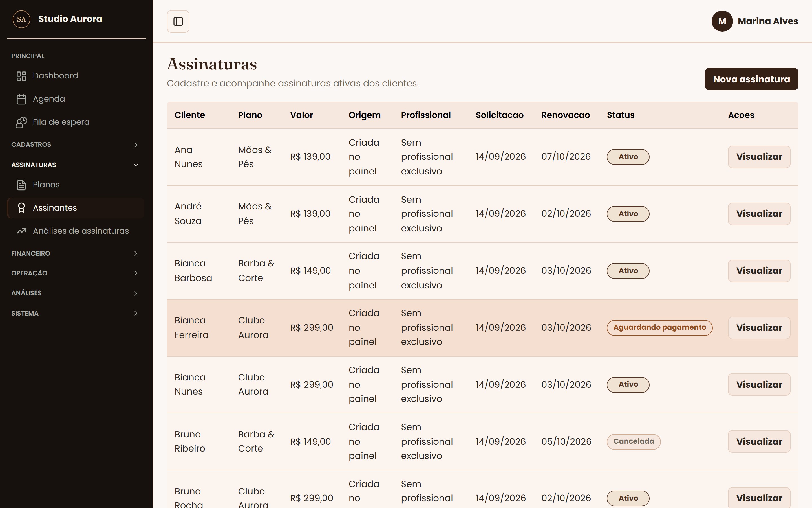
Task: Visualizar Bruno Ribeiro subscription
Action: (759, 441)
